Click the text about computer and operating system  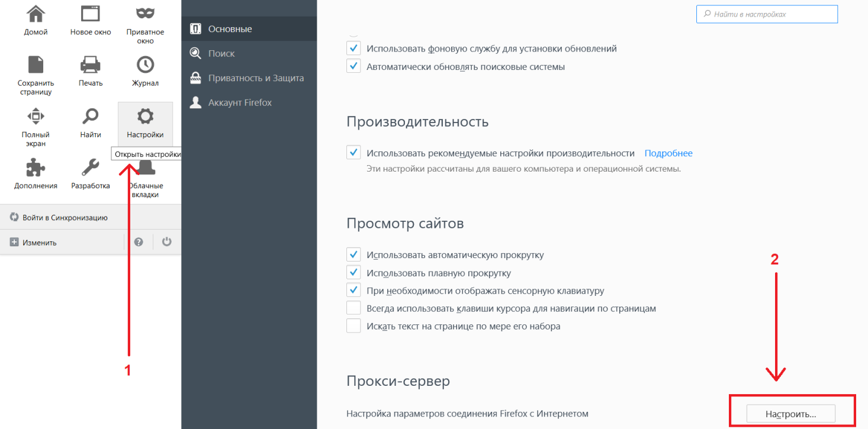tap(524, 169)
